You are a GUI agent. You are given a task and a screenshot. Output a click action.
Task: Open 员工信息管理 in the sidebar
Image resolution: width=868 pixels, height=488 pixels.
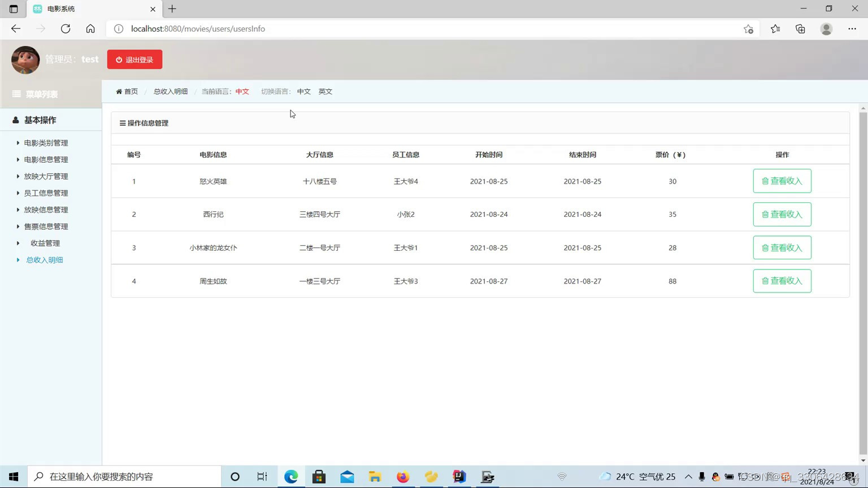46,193
